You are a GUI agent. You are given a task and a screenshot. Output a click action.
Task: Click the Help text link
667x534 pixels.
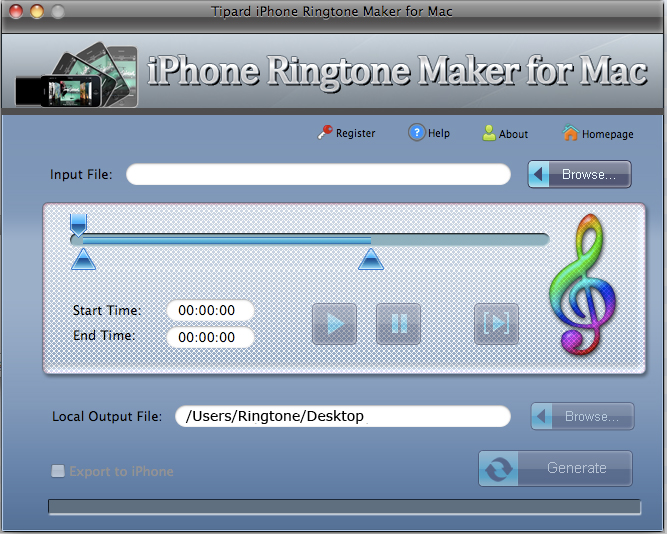[439, 133]
